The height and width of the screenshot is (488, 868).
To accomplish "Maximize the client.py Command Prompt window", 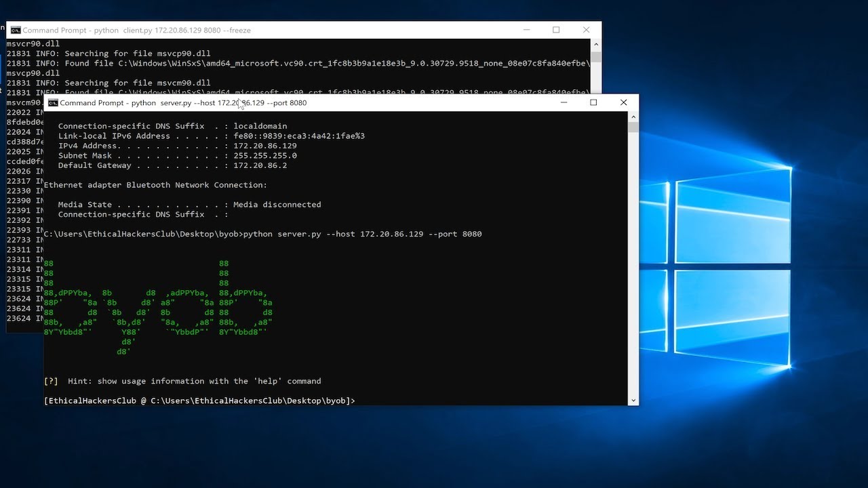I will [556, 30].
